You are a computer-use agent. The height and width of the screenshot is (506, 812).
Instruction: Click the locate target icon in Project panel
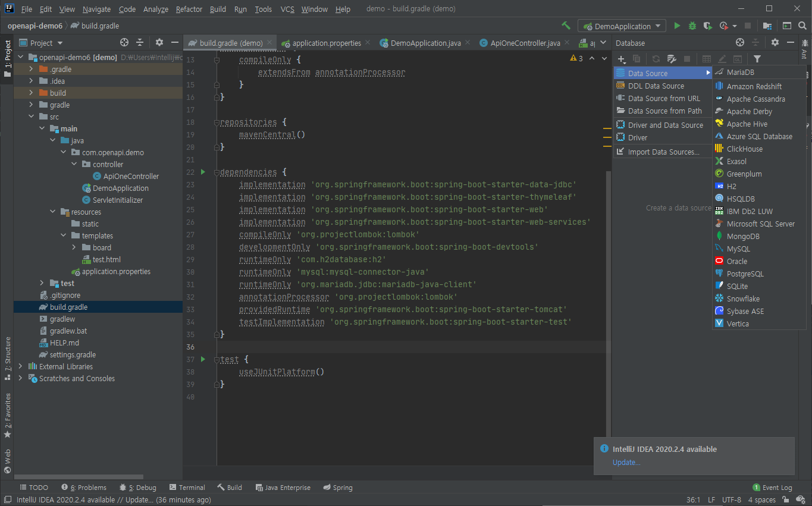point(124,42)
